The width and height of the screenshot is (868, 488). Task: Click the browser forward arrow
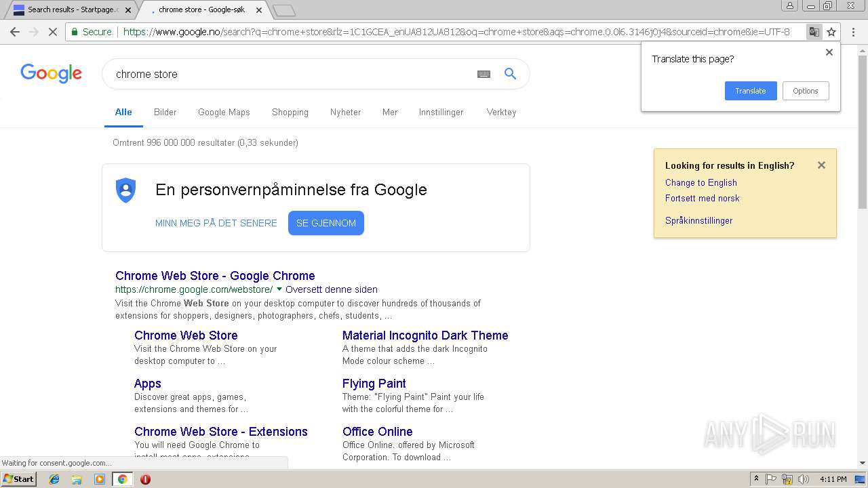click(33, 32)
